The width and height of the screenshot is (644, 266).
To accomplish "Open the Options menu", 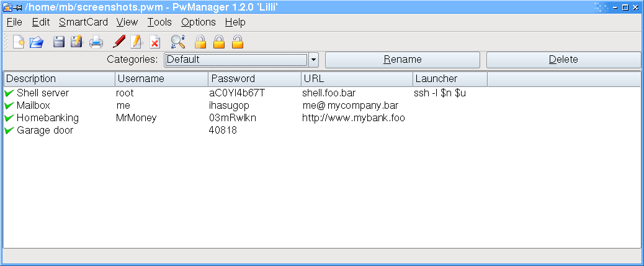I will pyautogui.click(x=199, y=22).
